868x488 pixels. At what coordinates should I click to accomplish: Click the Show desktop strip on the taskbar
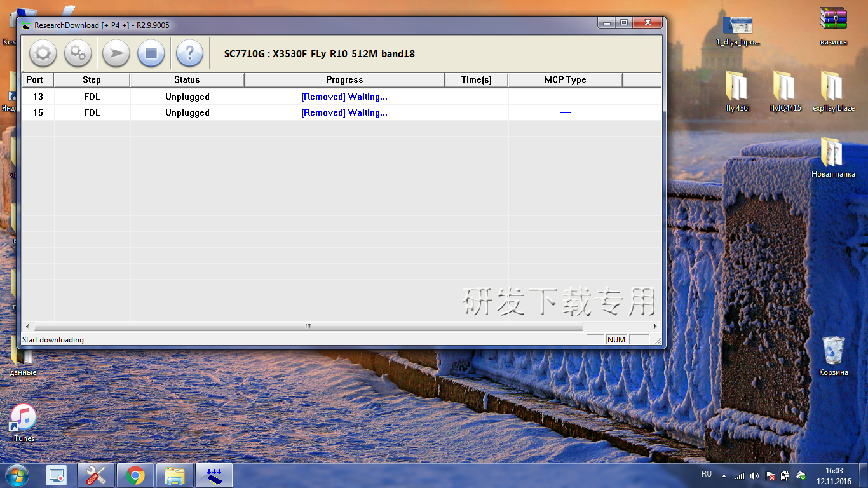pos(863,476)
